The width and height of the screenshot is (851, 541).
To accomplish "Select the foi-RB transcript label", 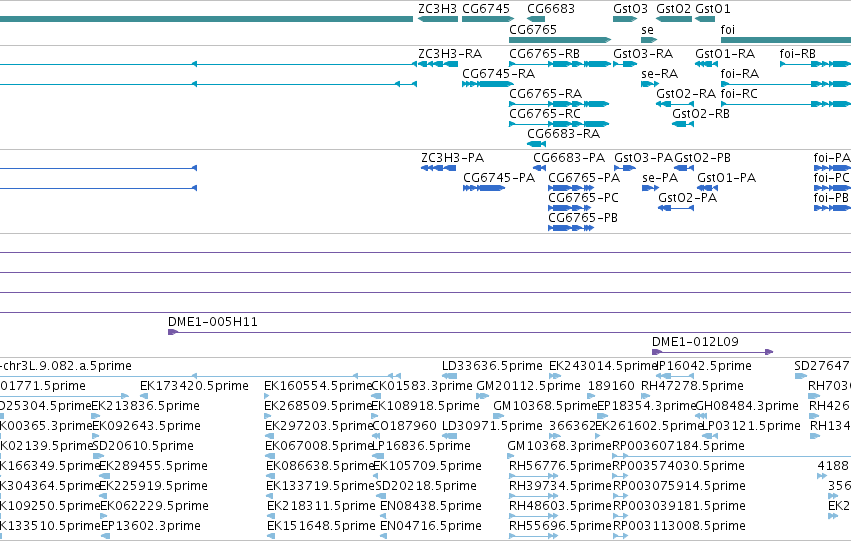I will [798, 54].
